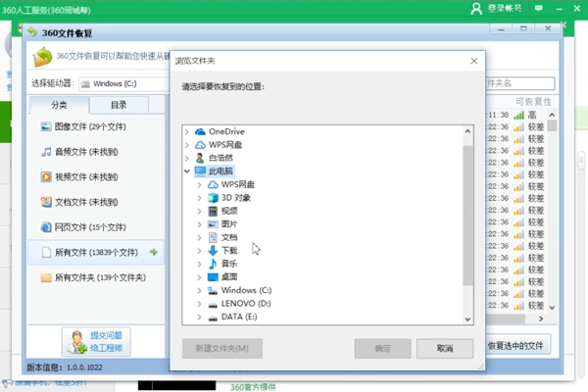Screen dimensions: 588x392
Task: Select the 图片 folder icon
Action: coord(213,224)
